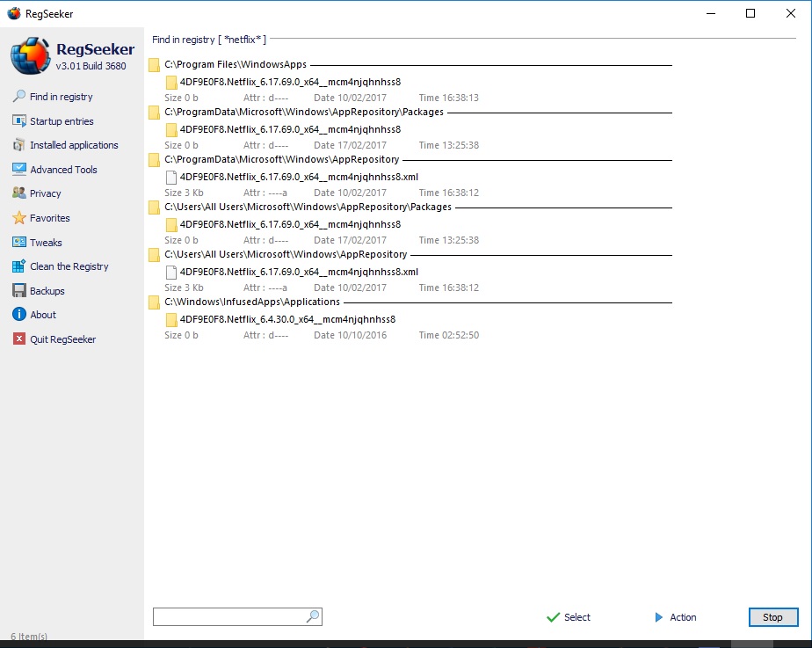Click the 6 Item(s) status text
812x648 pixels.
click(x=29, y=637)
